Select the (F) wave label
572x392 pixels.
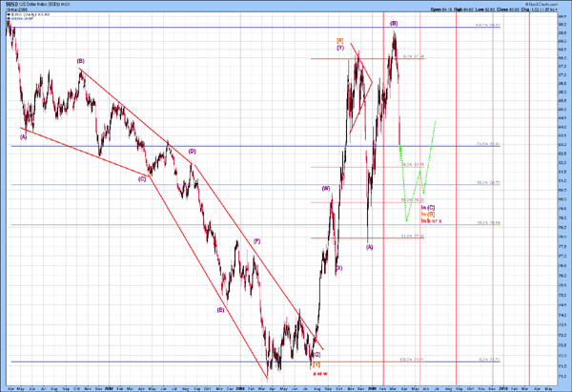[256, 241]
